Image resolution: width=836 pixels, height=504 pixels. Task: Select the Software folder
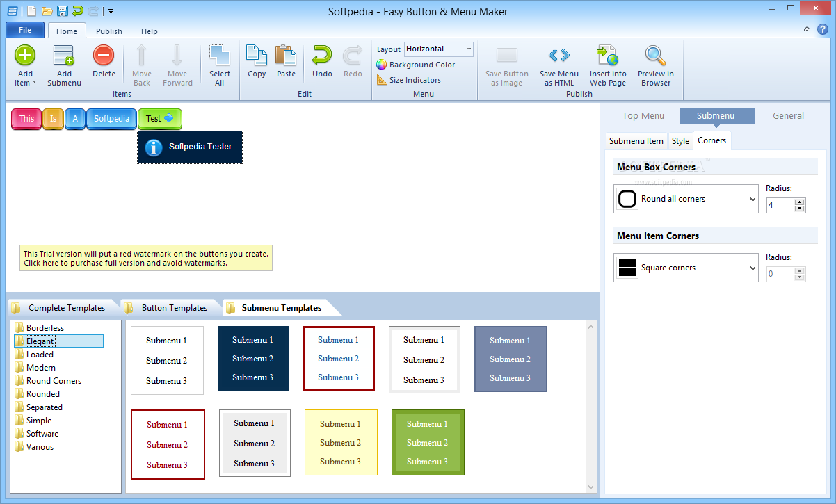click(x=36, y=434)
